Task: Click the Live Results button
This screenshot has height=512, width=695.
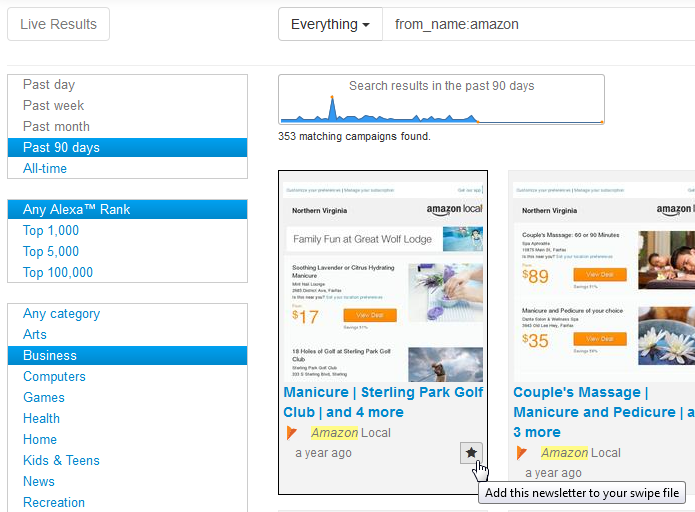Action: [59, 24]
